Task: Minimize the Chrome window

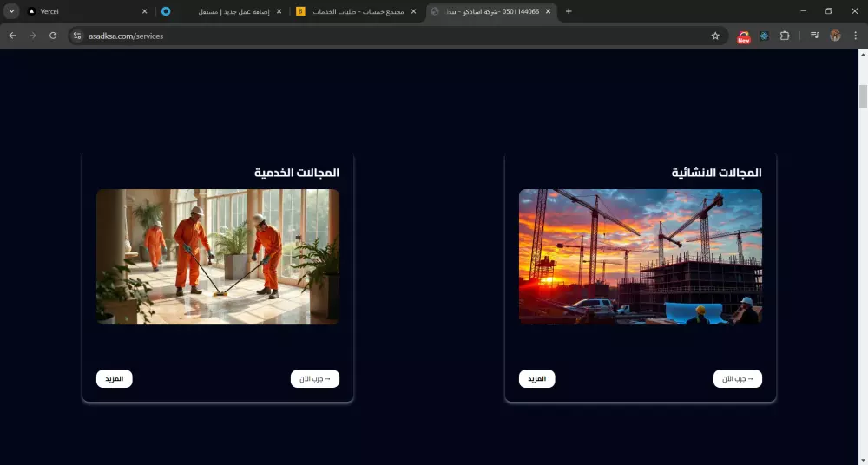Action: (803, 11)
